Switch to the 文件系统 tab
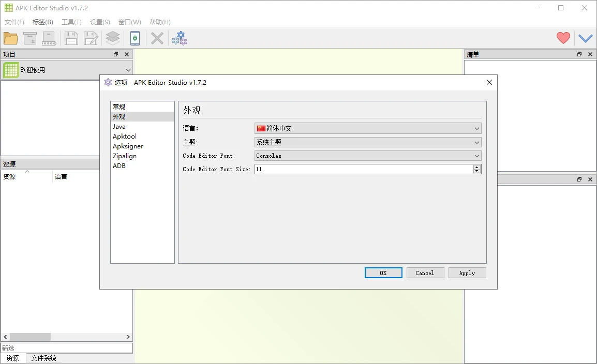 [x=43, y=358]
